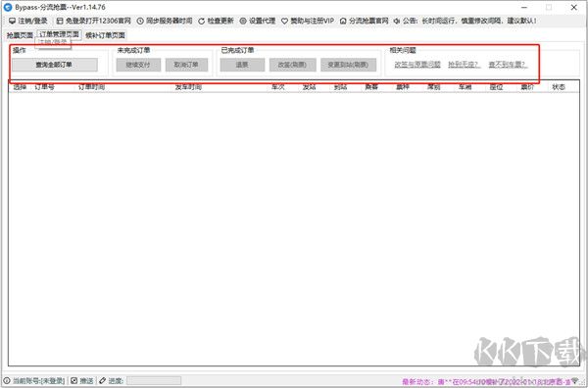588x388 pixels.
Task: Check for updates via refresh icon
Action: 201,21
